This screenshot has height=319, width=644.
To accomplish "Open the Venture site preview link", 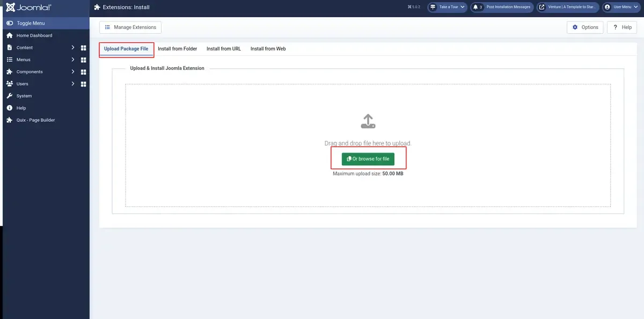I will click(x=568, y=7).
